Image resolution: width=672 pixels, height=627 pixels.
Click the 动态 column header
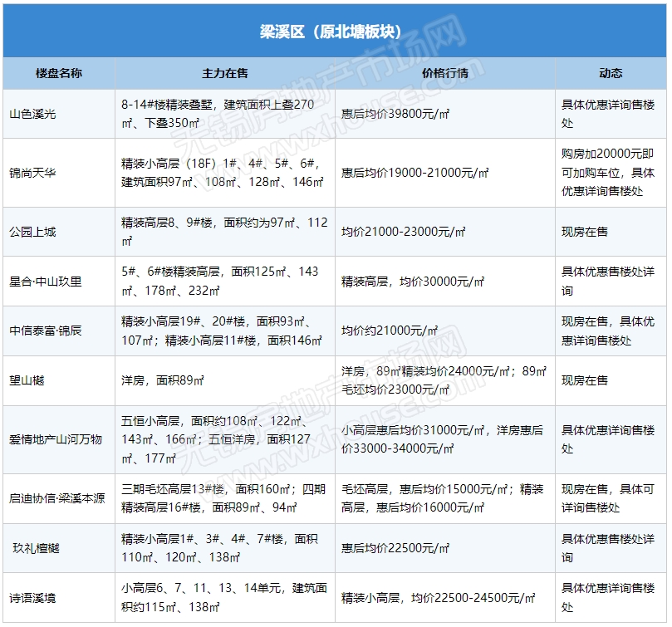pyautogui.click(x=611, y=73)
